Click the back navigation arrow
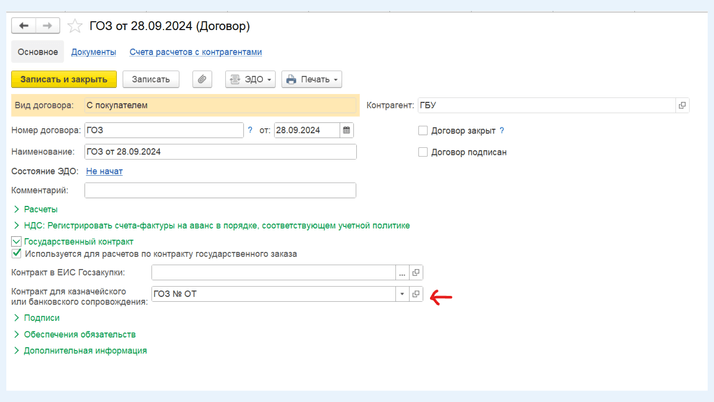 click(x=24, y=26)
